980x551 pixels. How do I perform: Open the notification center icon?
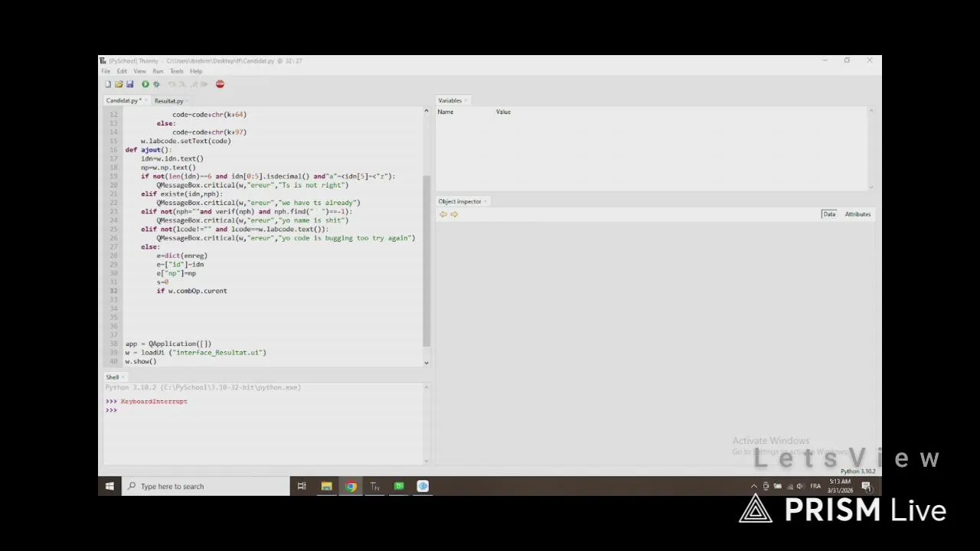tap(867, 486)
